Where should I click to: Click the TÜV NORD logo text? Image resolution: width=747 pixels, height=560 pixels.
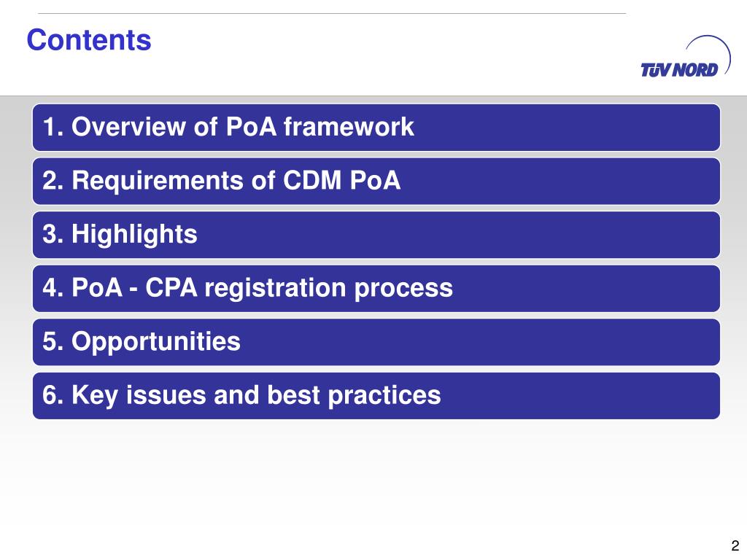(x=679, y=70)
